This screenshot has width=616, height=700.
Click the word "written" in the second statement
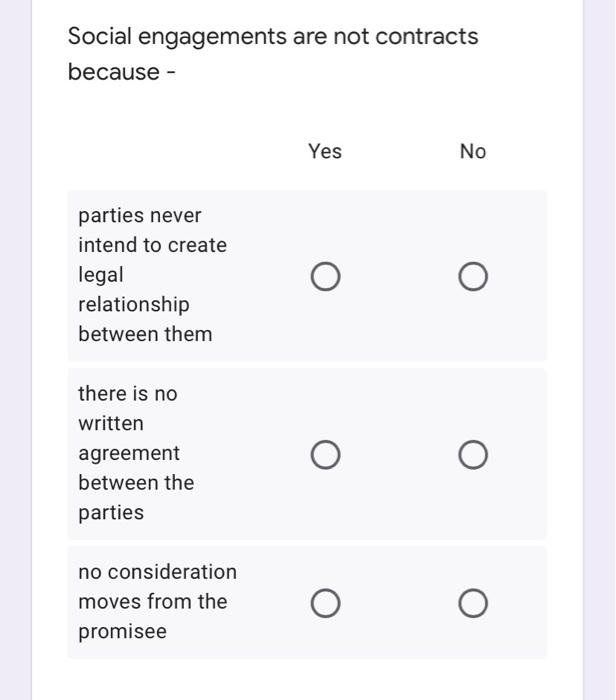pos(111,424)
